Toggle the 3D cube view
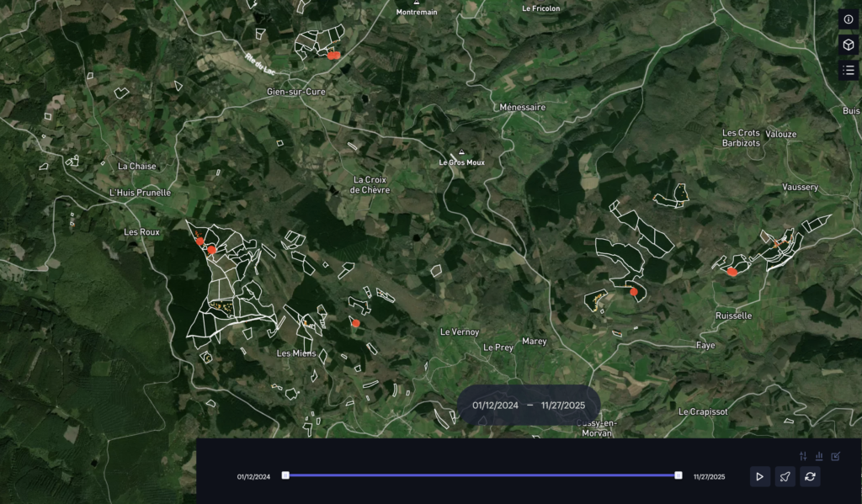862x504 pixels. 848,45
